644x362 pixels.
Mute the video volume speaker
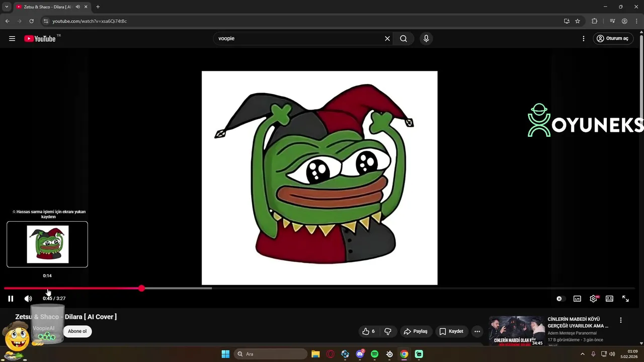[28, 299]
